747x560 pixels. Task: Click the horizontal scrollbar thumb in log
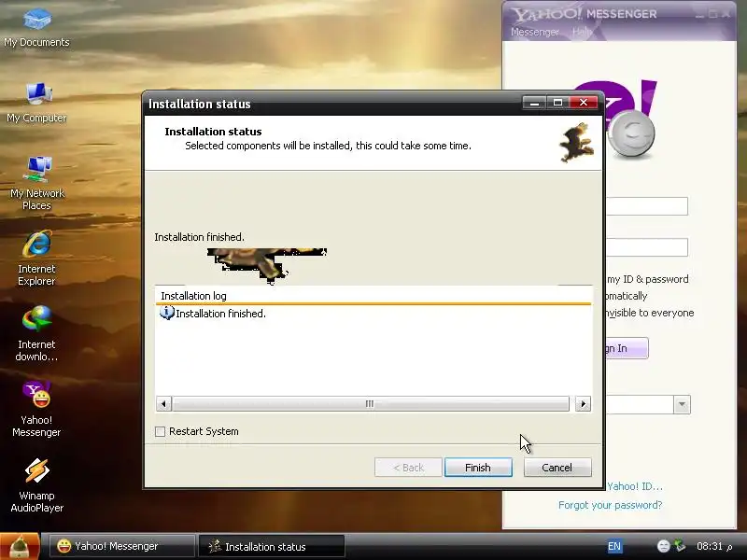[371, 404]
